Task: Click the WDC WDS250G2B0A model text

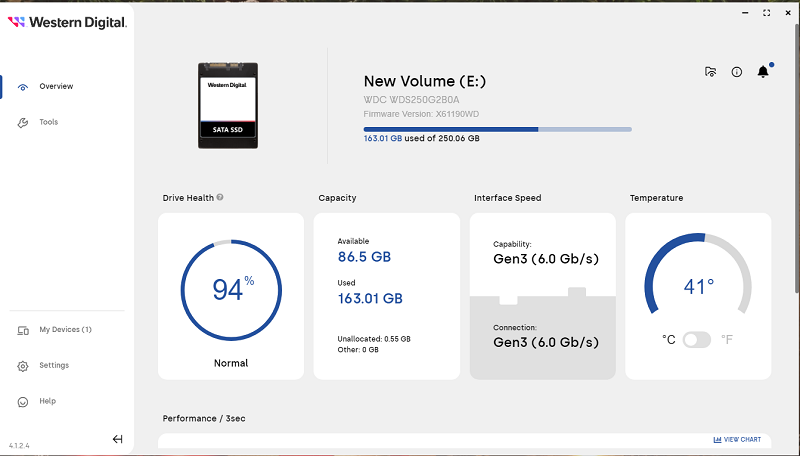Action: 411,100
